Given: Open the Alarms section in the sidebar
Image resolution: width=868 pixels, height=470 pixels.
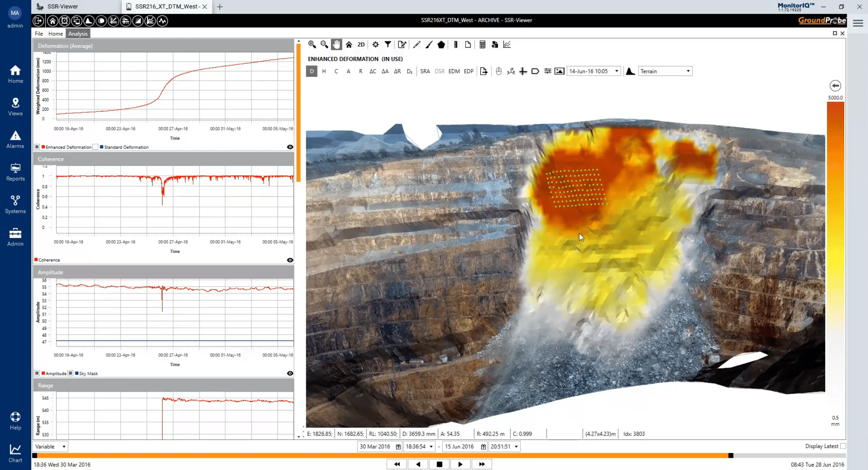Looking at the screenshot, I should tap(15, 139).
